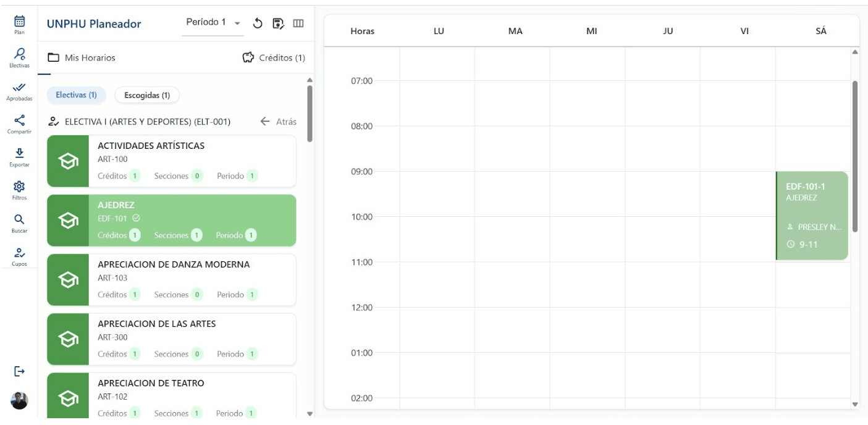Select the ACTIVIDADES ARTÍSTICAS course title
The image size is (868, 425).
(151, 146)
